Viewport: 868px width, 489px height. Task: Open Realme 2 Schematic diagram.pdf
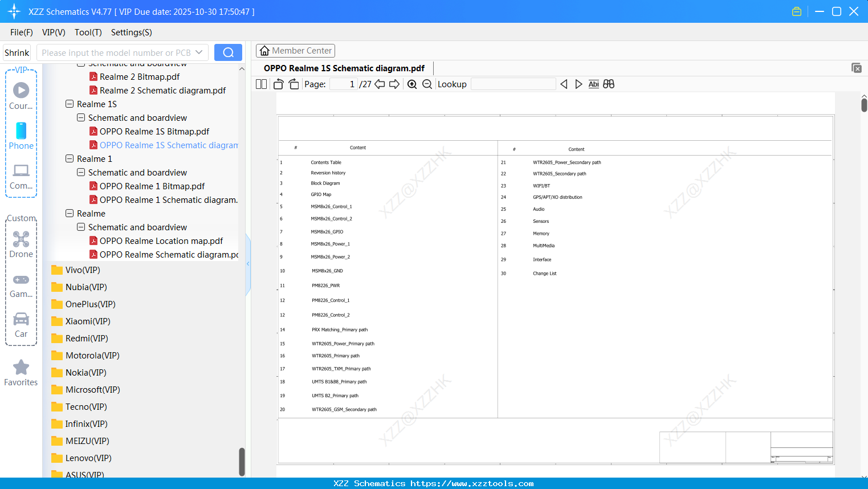[x=162, y=91]
